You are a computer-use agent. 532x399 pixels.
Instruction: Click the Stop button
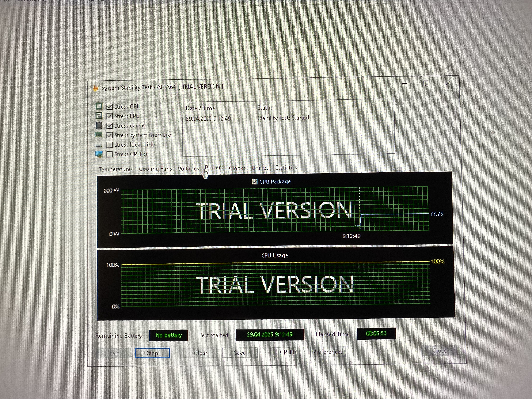(153, 353)
